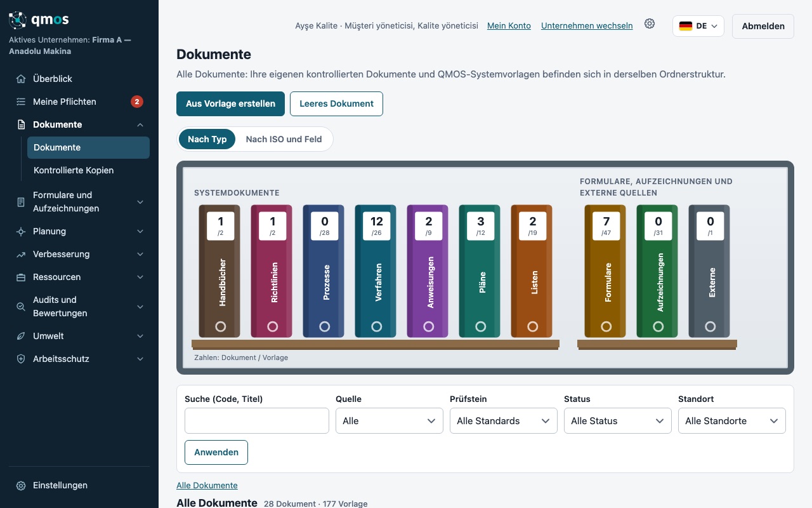
Task: Switch view to Nach Typ
Action: (x=207, y=139)
